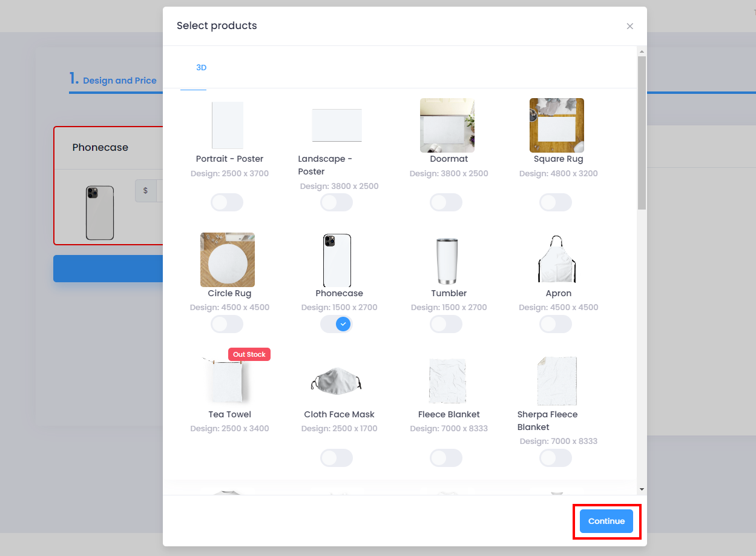Click the Tea Towel product image
The image size is (756, 556).
[228, 380]
